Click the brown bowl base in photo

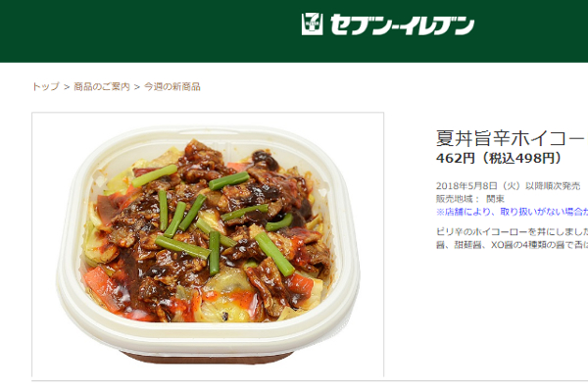pyautogui.click(x=208, y=358)
